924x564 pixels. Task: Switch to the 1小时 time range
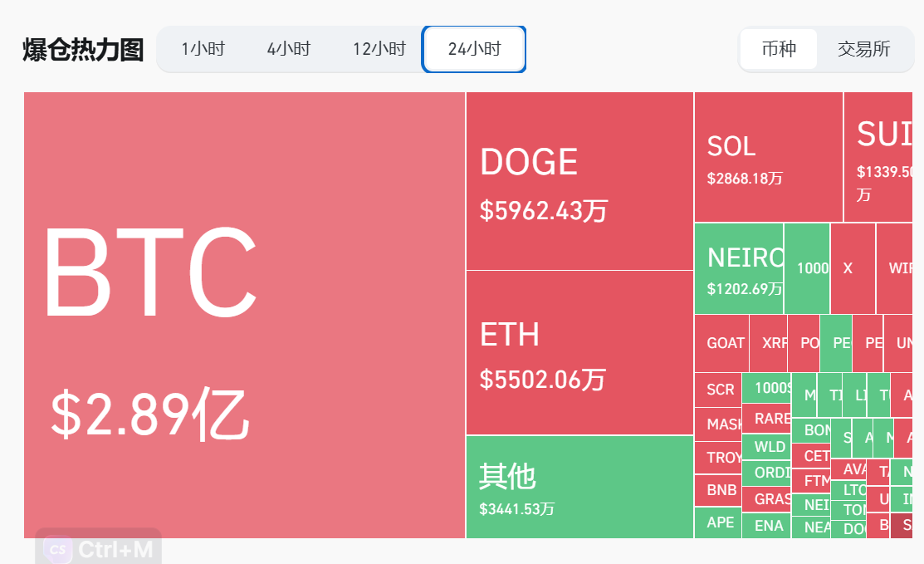point(203,49)
